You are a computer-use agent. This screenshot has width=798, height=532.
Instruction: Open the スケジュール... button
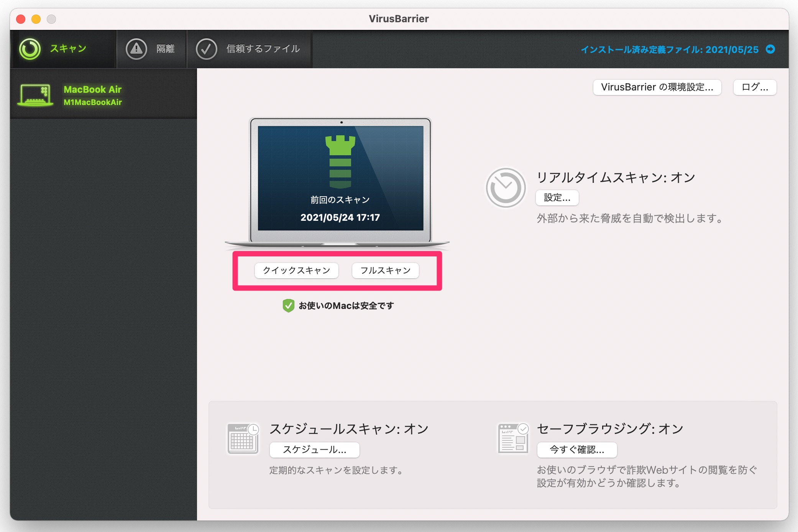[315, 450]
